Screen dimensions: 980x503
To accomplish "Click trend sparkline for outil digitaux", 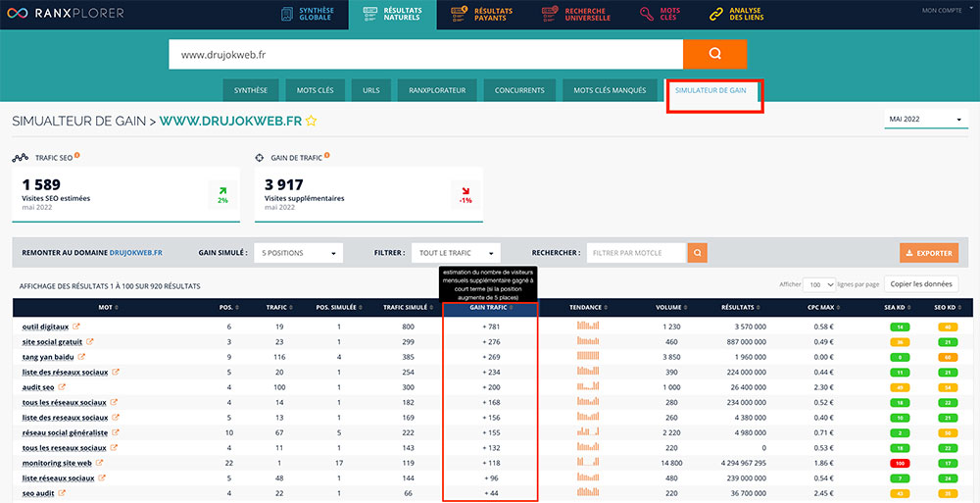I will click(587, 326).
